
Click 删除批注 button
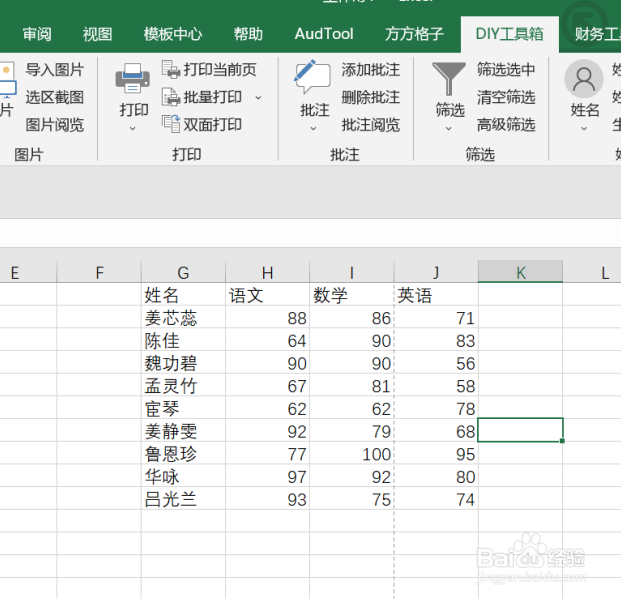[x=371, y=97]
